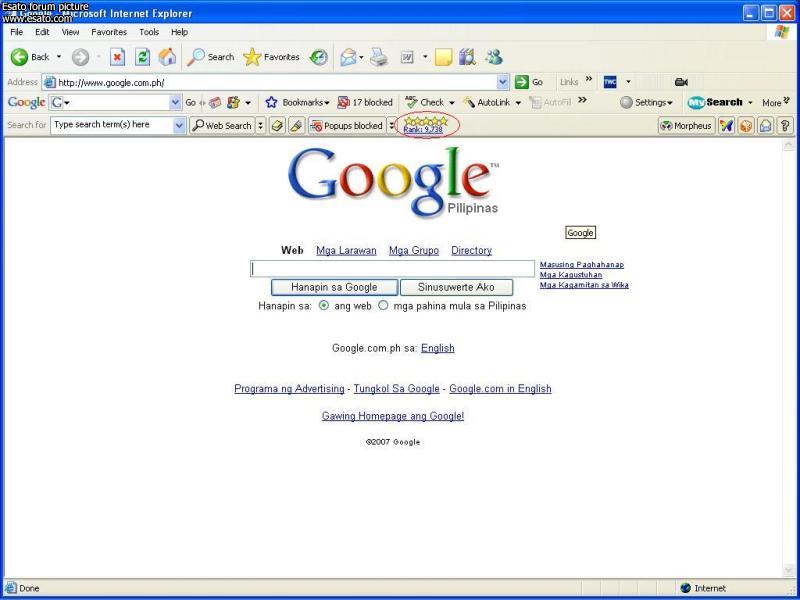Click the video camera icon
800x600 pixels.
681,82
